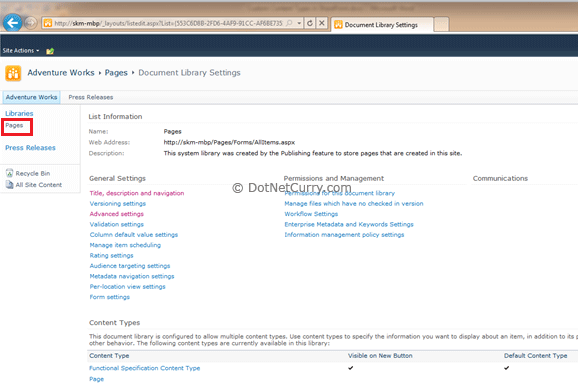
Task: Click the search magnifier in address bar
Action: coord(289,23)
